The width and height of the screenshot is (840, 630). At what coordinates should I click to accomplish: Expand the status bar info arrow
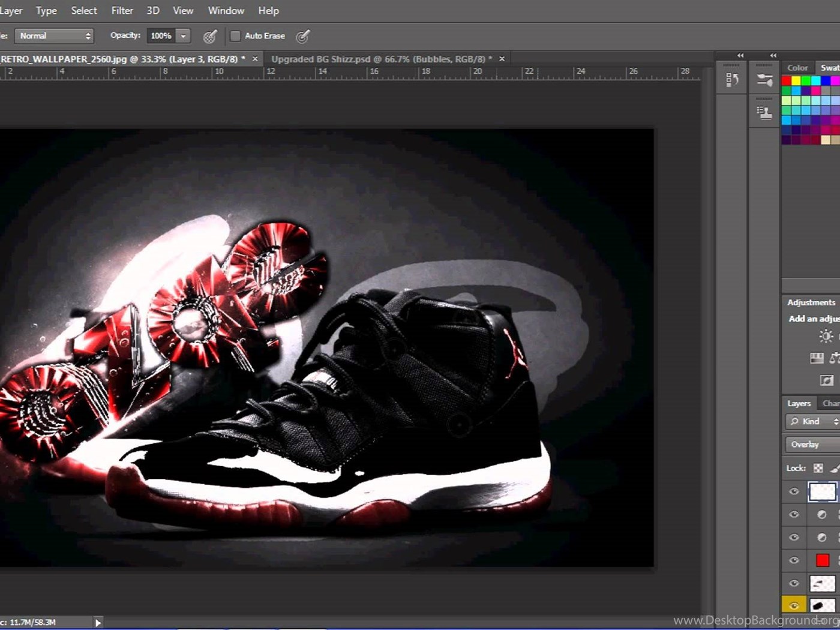tap(98, 623)
